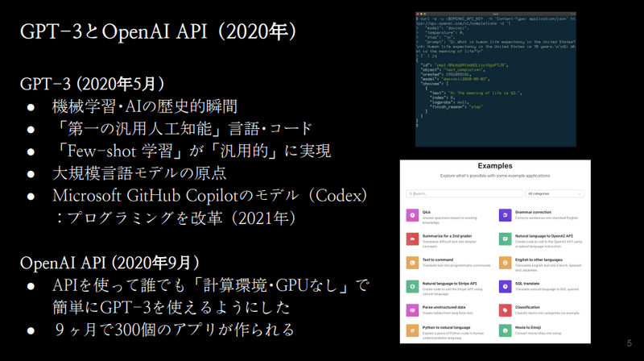Image resolution: width=644 pixels, height=361 pixels.
Task: Open the Summarize for a 2nd grader title
Action: coord(448,236)
